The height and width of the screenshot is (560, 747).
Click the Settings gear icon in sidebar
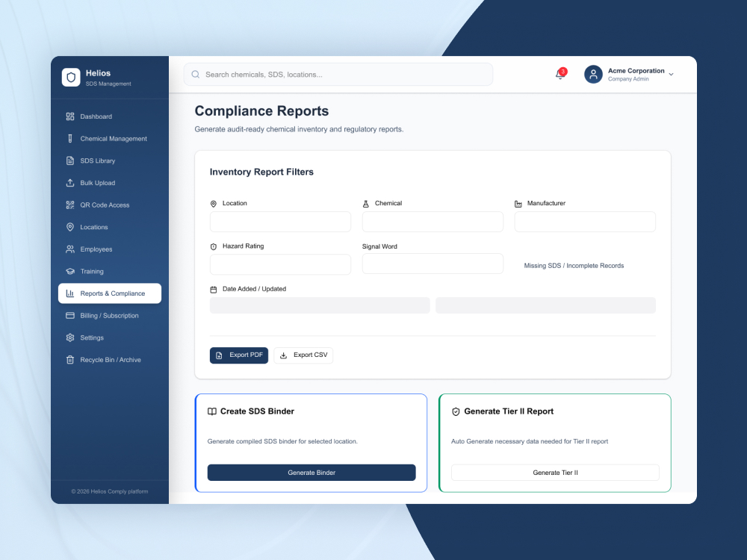[70, 337]
